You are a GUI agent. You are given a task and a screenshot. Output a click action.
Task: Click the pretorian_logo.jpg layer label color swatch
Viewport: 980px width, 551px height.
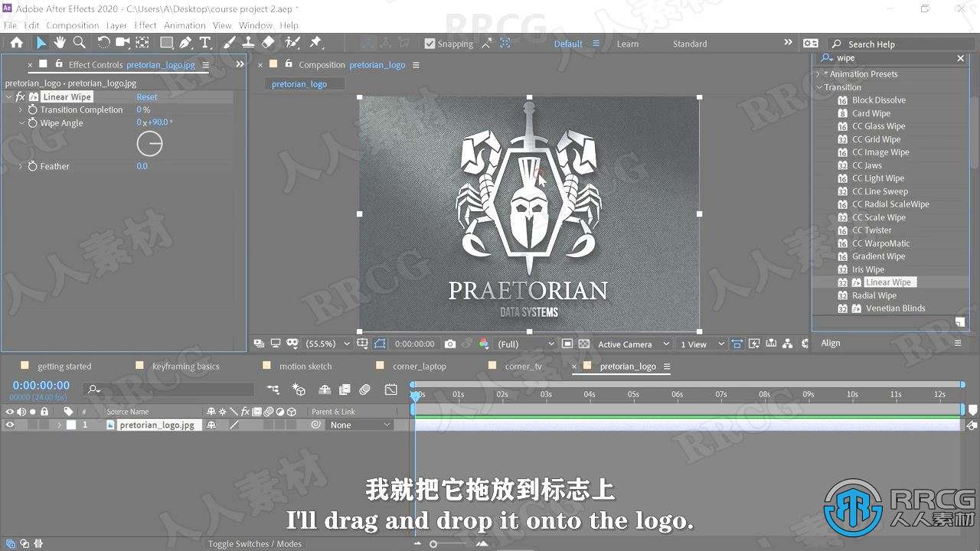click(71, 425)
